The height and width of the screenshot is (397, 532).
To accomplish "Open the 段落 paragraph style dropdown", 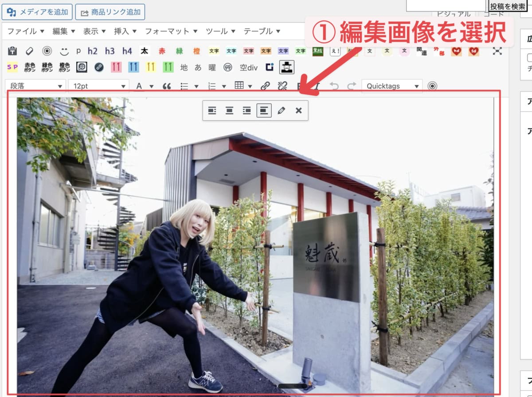I will click(x=35, y=86).
